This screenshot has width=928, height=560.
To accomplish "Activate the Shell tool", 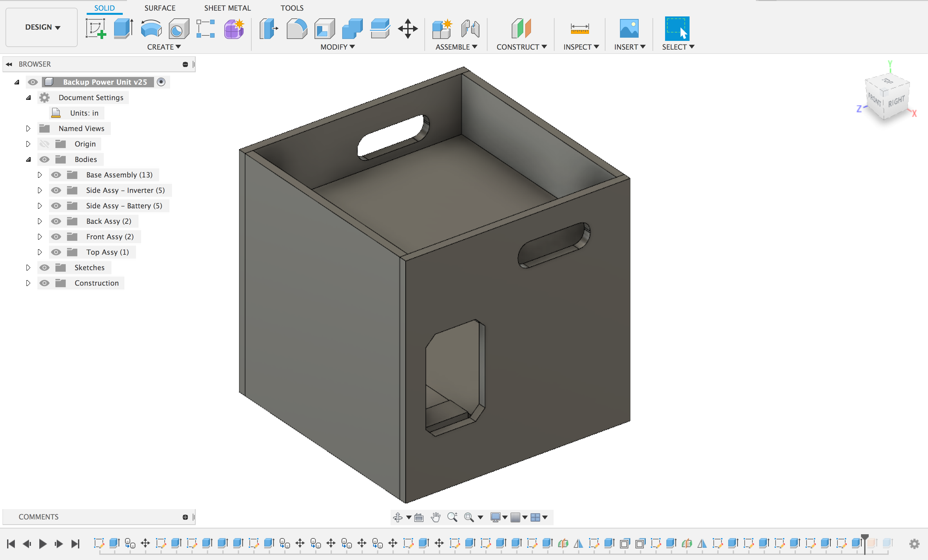I will click(324, 29).
